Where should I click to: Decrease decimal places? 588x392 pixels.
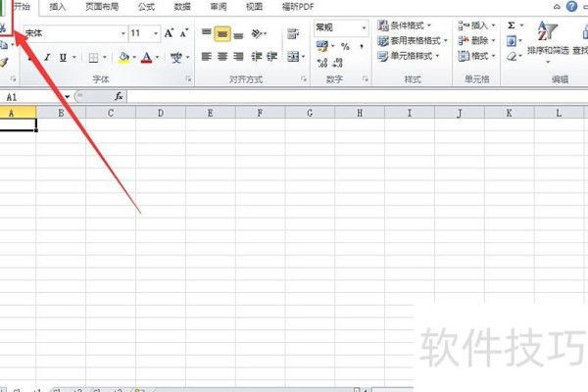click(x=337, y=63)
